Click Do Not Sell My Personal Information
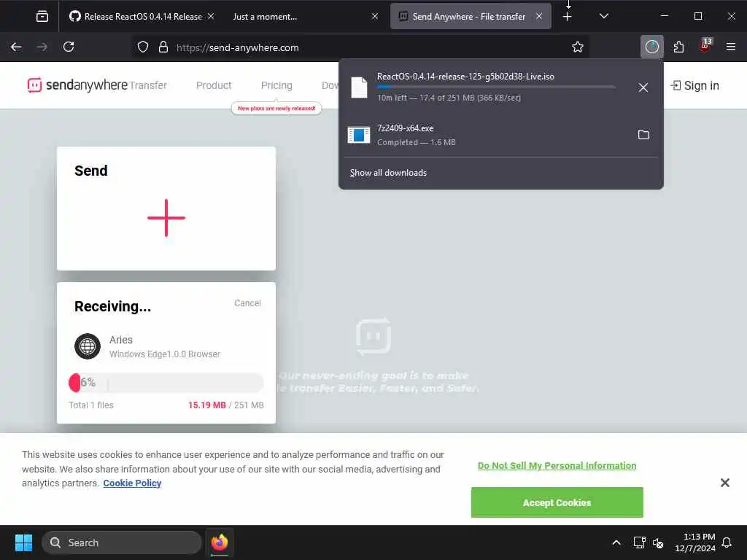747x560 pixels. point(557,466)
